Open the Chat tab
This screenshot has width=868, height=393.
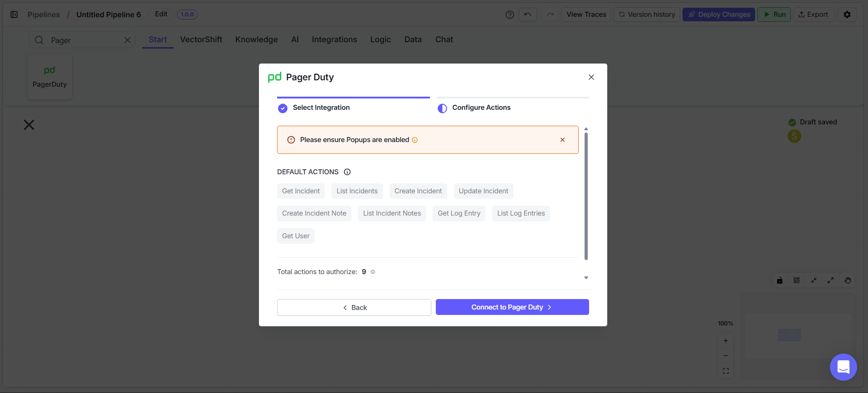444,39
